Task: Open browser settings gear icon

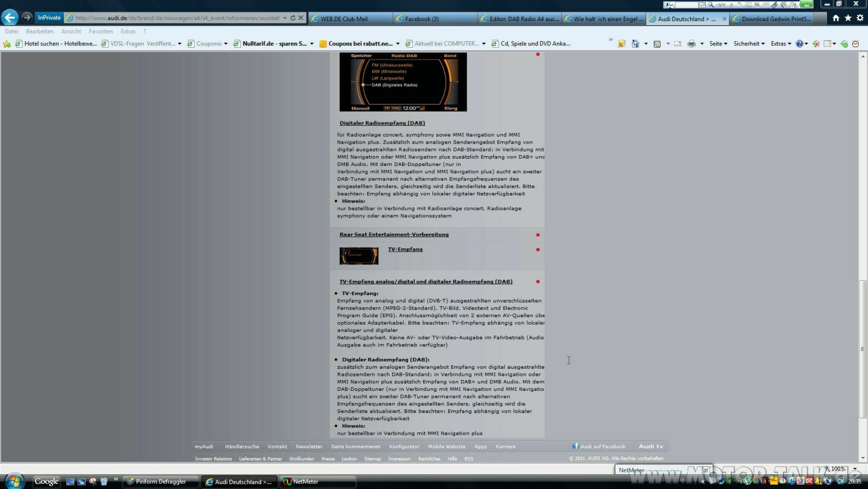Action: tap(860, 18)
